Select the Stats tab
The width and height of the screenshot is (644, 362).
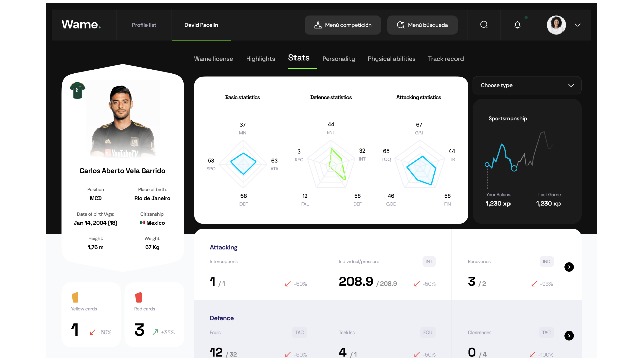click(299, 58)
